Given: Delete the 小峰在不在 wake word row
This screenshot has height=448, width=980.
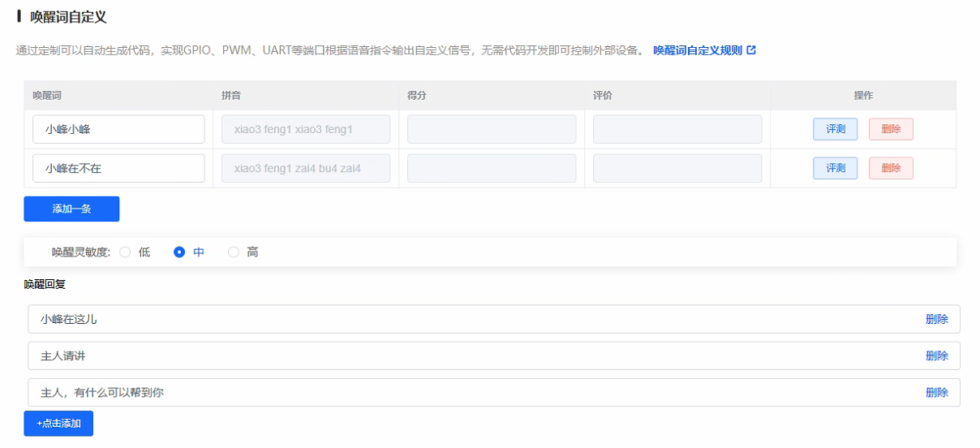Looking at the screenshot, I should [890, 168].
